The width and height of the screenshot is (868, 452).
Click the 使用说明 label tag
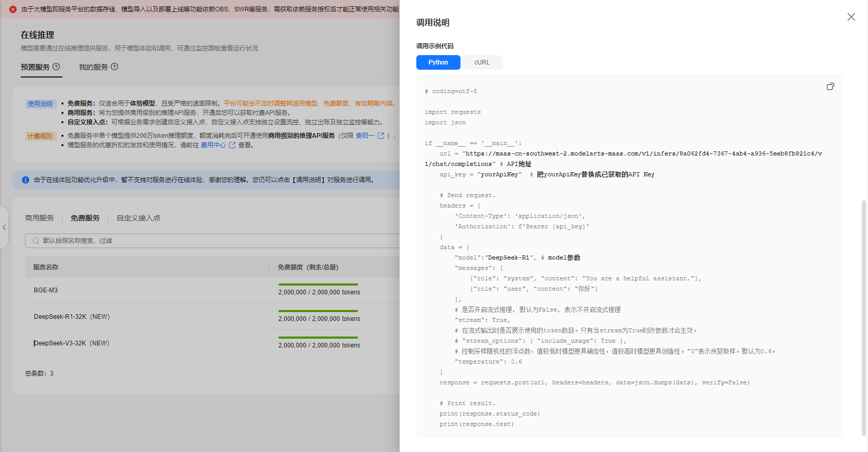pyautogui.click(x=40, y=104)
